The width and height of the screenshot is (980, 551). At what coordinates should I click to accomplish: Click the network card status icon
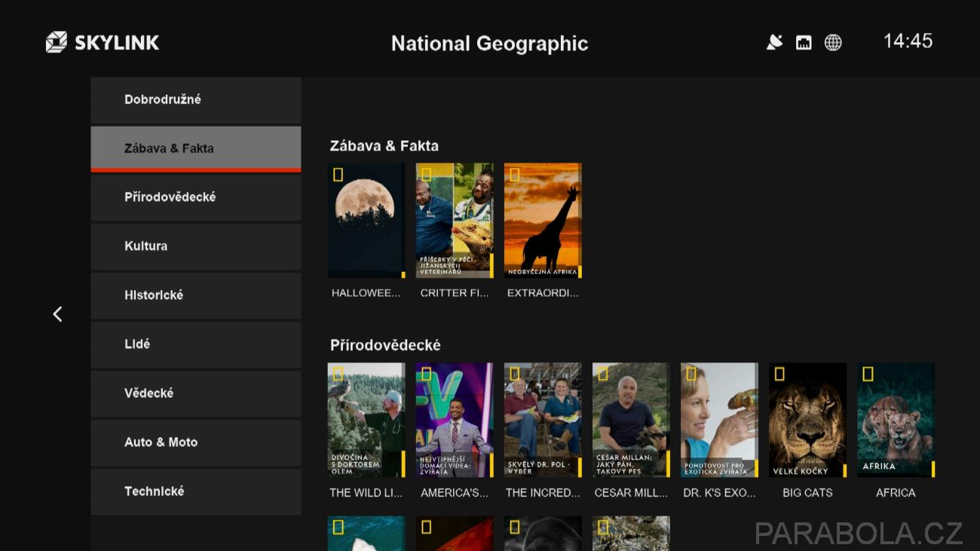click(804, 43)
